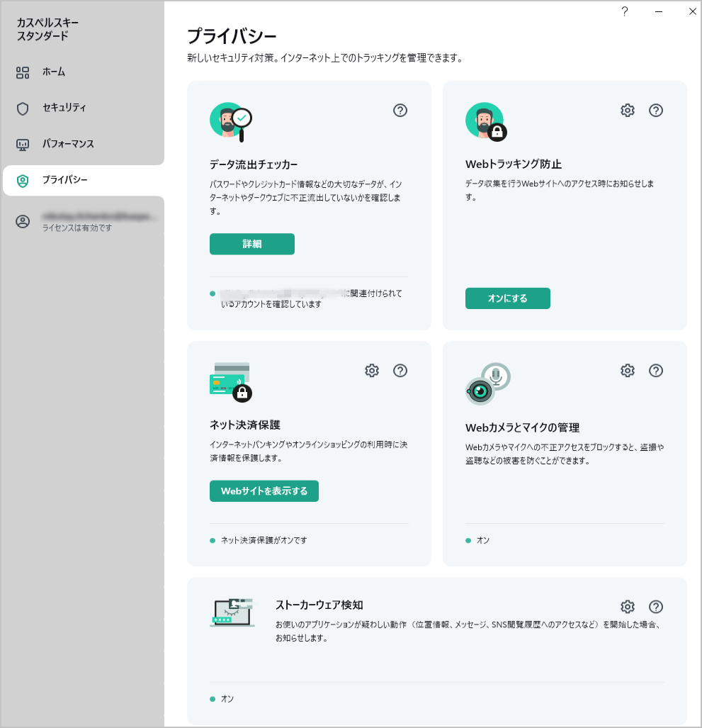702x728 pixels.
Task: Click the ネット決済保護がオンです status text
Action: (264, 540)
